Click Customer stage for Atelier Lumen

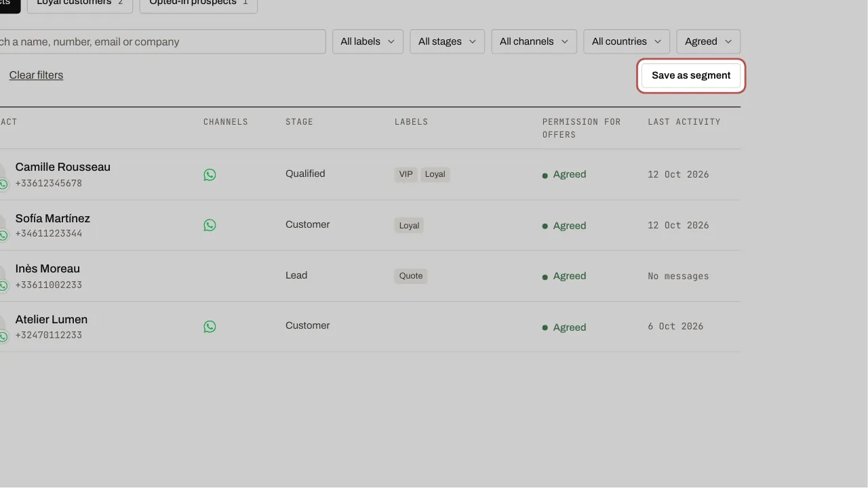click(x=308, y=325)
